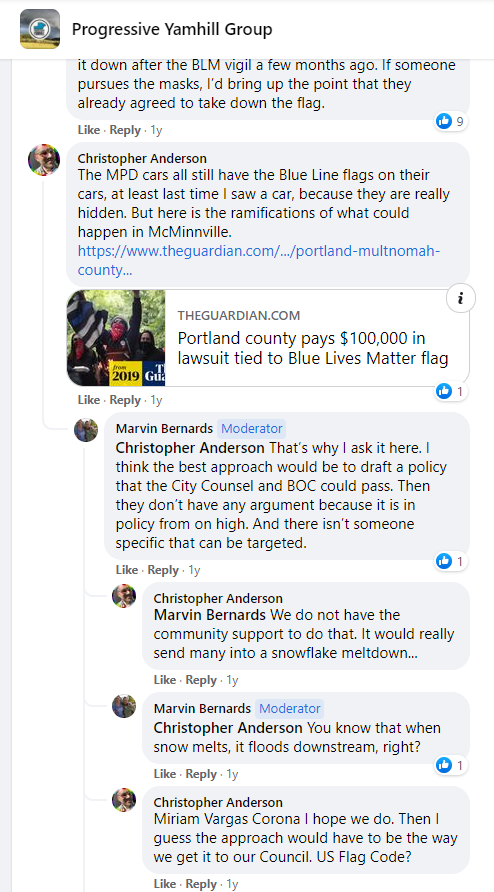Like Christopher Anderson's MPD cars comment
Screen dimensions: 494x892
(88, 400)
